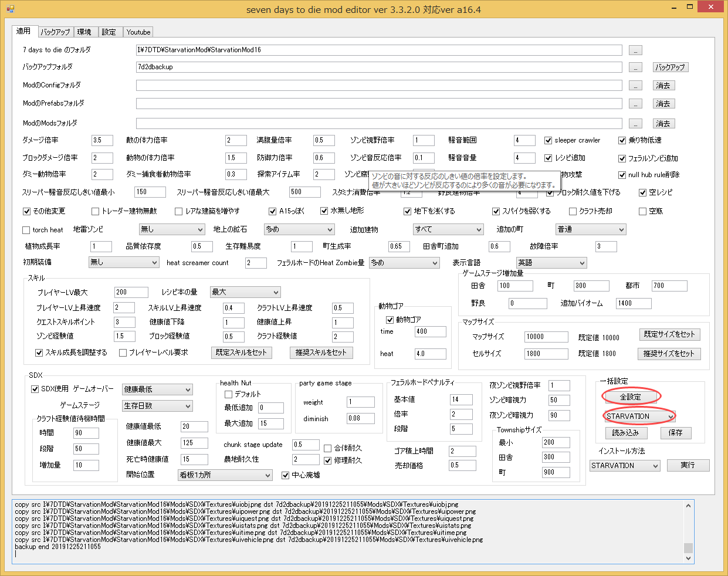Click the 読み込み button
This screenshot has height=576, width=728.
[x=626, y=433]
